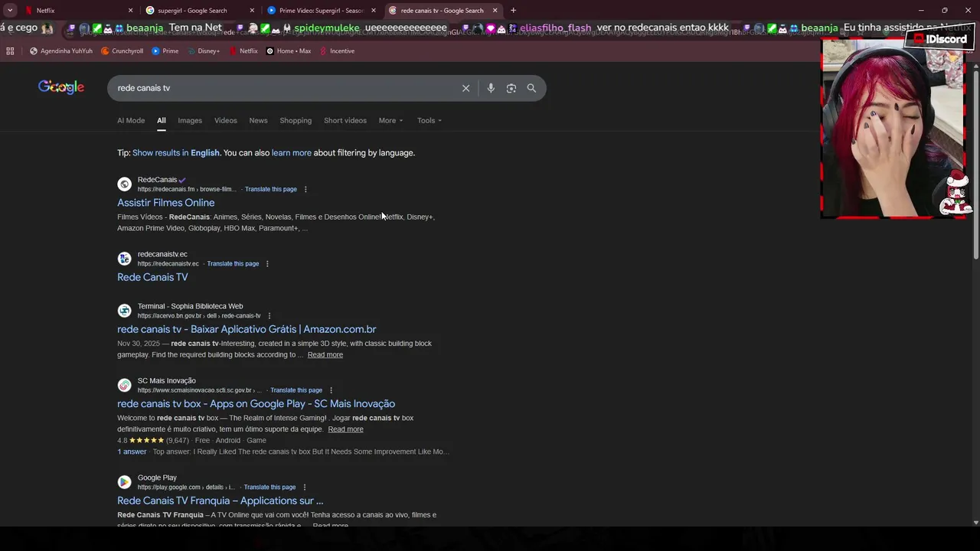Click Read more on SC Mais Inovação snippet
The width and height of the screenshot is (980, 551).
[345, 429]
